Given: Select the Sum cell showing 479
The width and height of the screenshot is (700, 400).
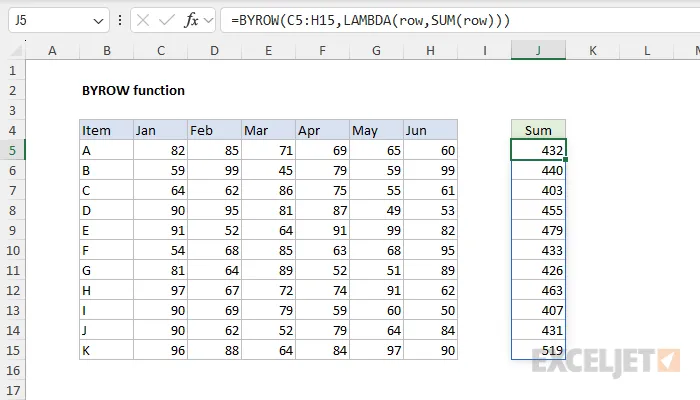Looking at the screenshot, I should tap(538, 230).
